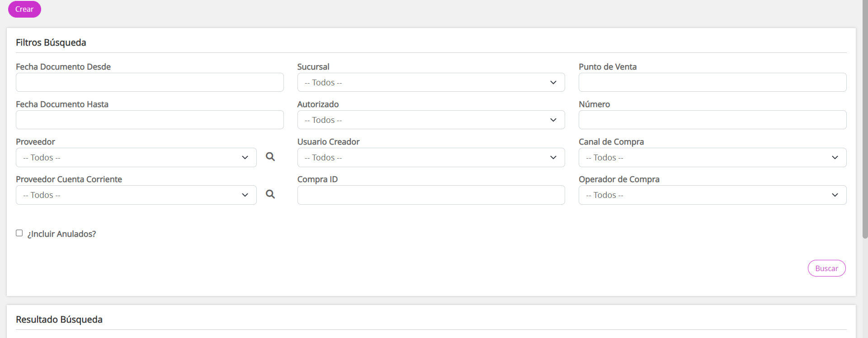Click the Filtros Búsqueda panel heading
868x338 pixels.
pos(51,42)
